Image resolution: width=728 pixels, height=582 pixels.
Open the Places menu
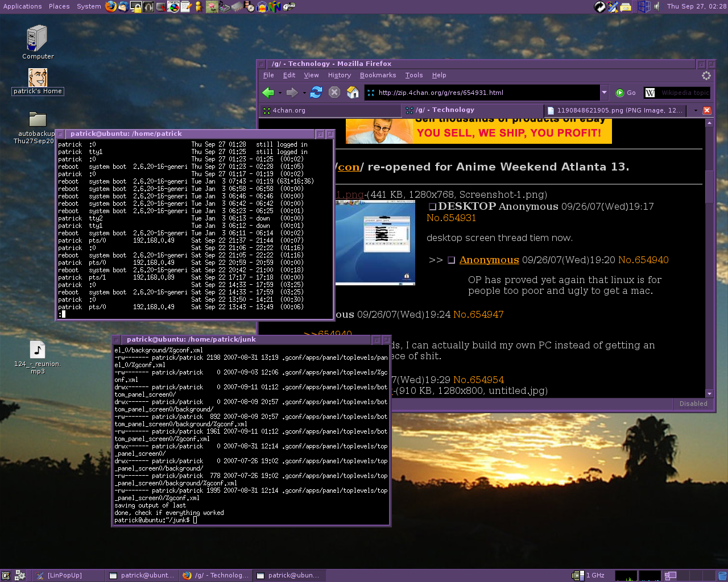[x=59, y=6]
